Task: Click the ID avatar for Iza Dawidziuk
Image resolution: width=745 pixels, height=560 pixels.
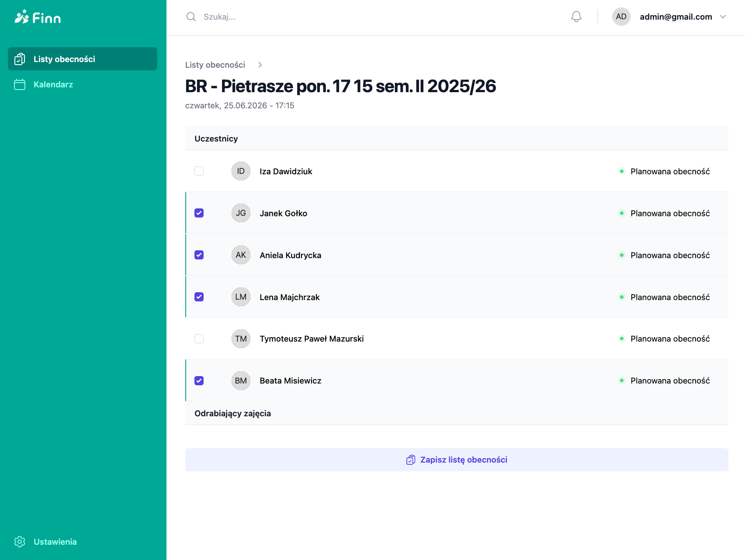Action: [241, 171]
